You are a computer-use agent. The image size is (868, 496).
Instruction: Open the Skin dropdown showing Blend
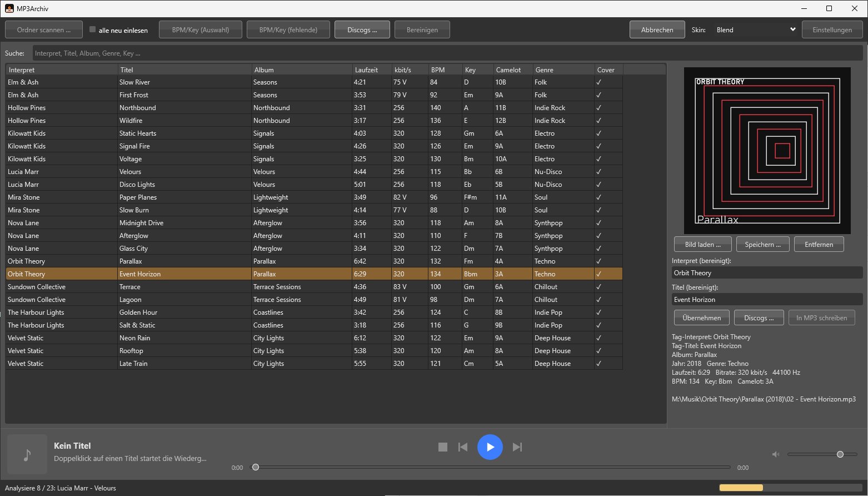(x=756, y=30)
